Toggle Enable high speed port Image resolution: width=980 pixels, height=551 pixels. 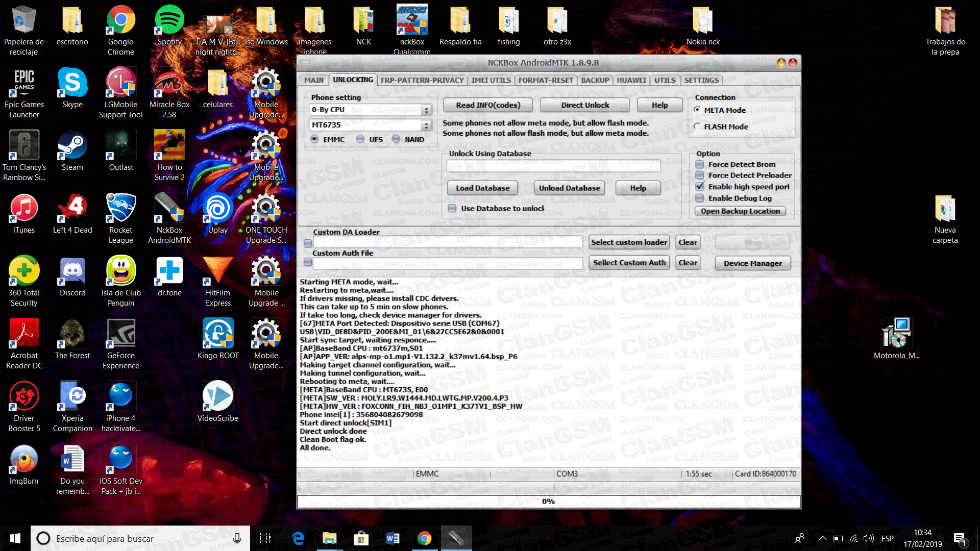700,187
